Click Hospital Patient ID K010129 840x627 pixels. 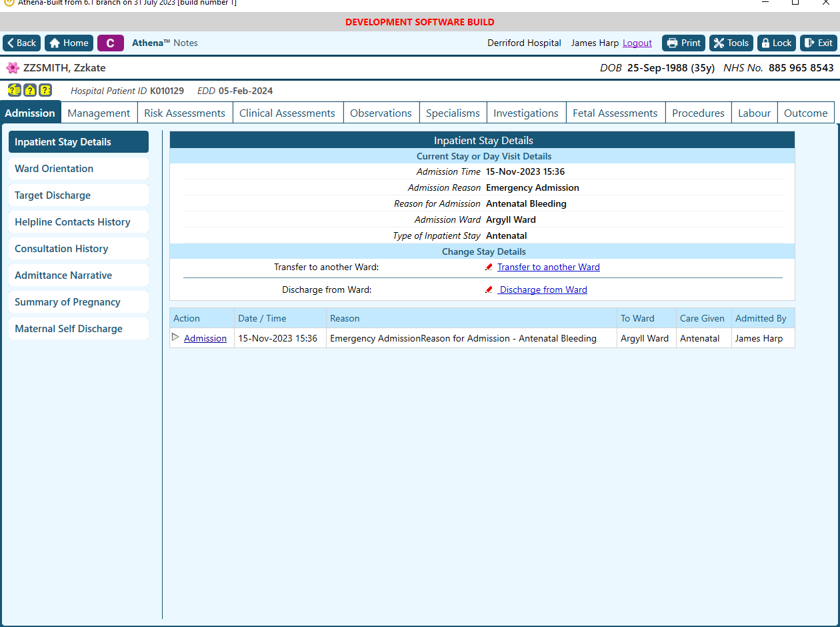click(x=167, y=91)
